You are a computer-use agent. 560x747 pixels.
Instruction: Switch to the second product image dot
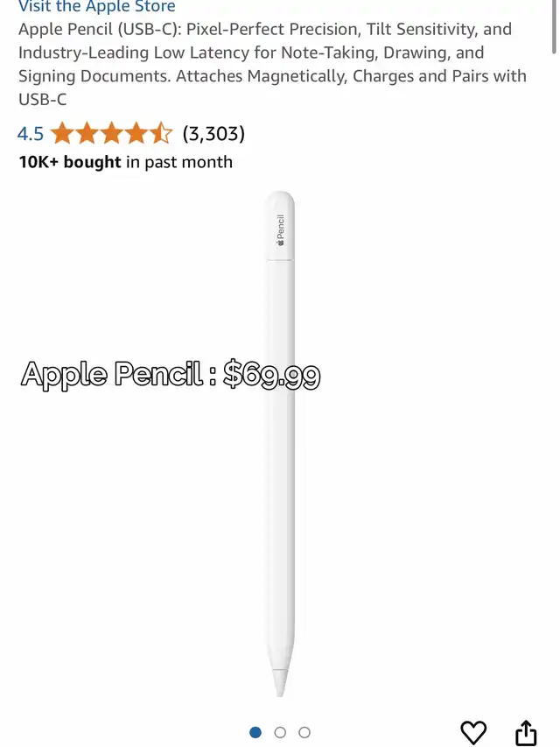(281, 732)
